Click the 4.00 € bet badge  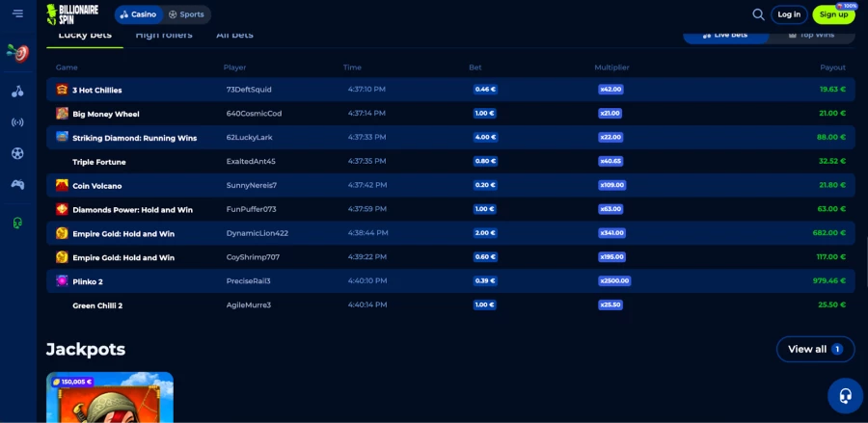[x=485, y=137]
